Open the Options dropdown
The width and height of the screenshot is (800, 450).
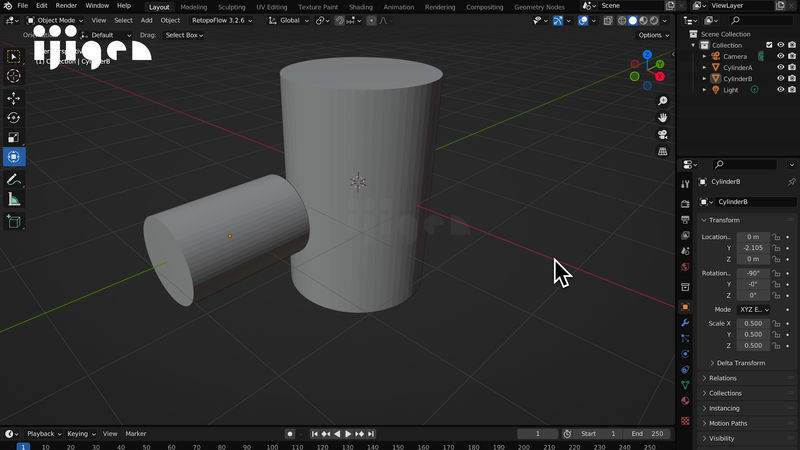[654, 35]
